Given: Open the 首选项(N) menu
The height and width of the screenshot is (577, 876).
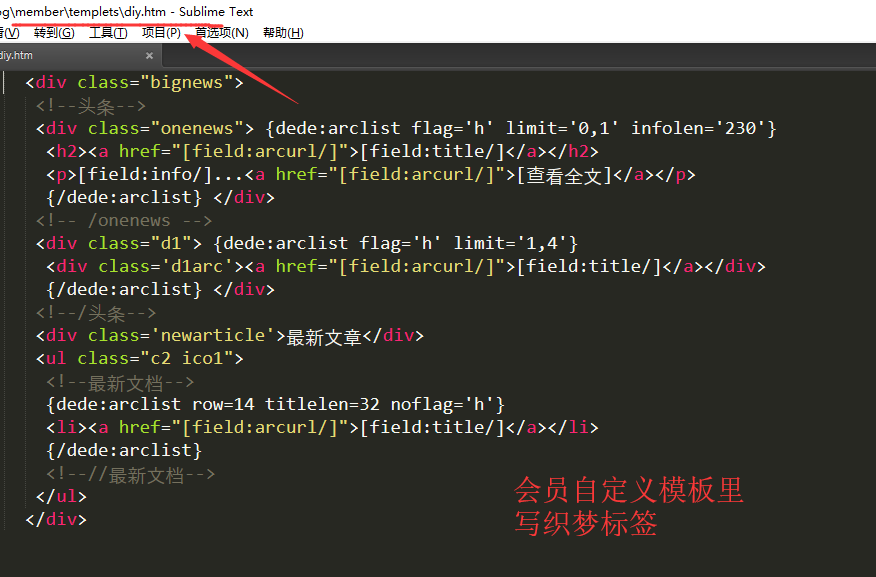Looking at the screenshot, I should [x=222, y=33].
